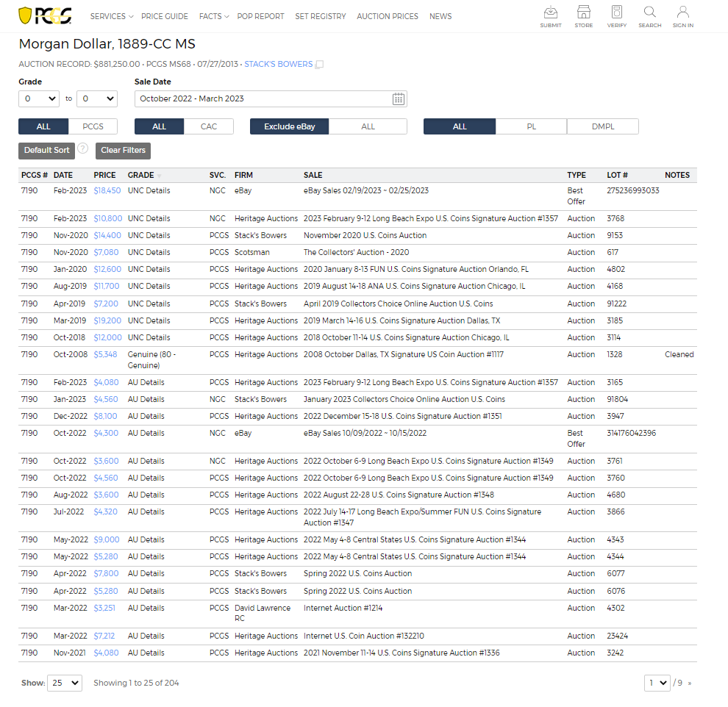728x707 pixels.
Task: Open the $7,080 Scotsman price link
Action: [106, 252]
